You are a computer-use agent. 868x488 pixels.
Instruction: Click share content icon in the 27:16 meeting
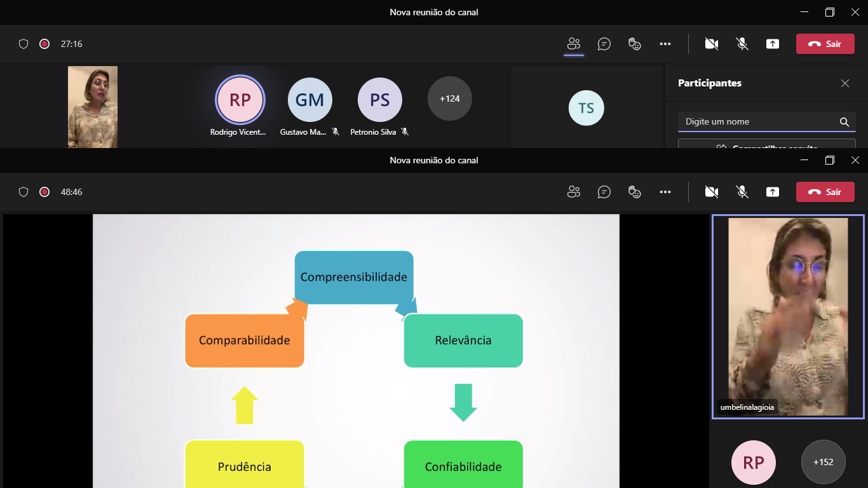[772, 44]
